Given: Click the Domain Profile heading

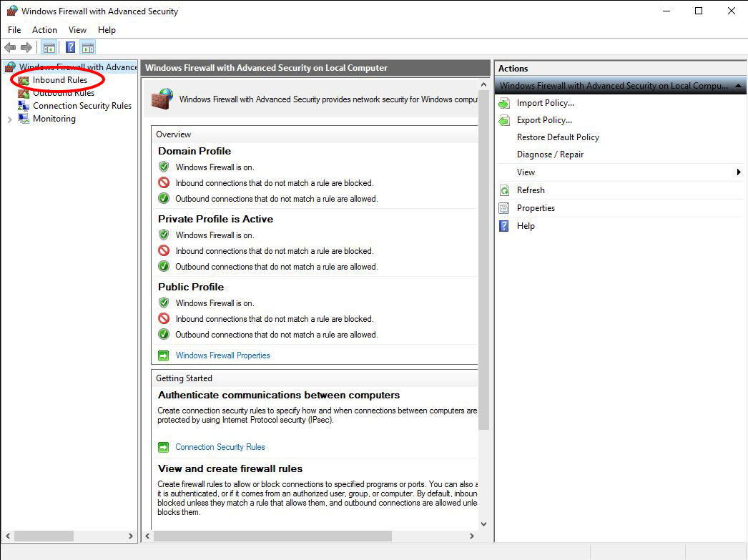Looking at the screenshot, I should pyautogui.click(x=195, y=151).
